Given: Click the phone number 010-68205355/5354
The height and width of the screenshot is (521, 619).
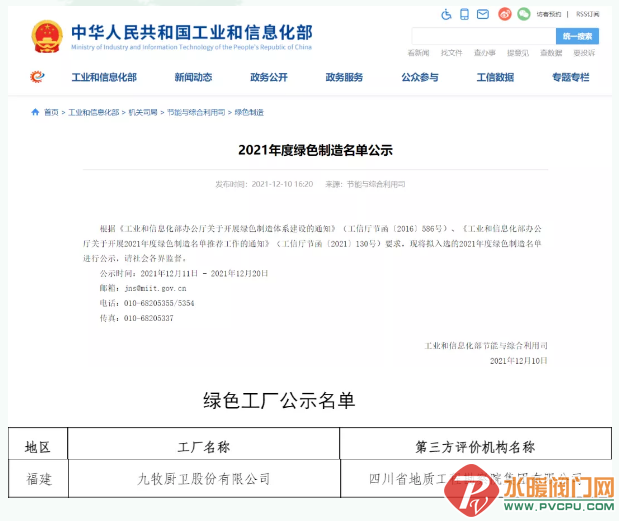Looking at the screenshot, I should 159,303.
